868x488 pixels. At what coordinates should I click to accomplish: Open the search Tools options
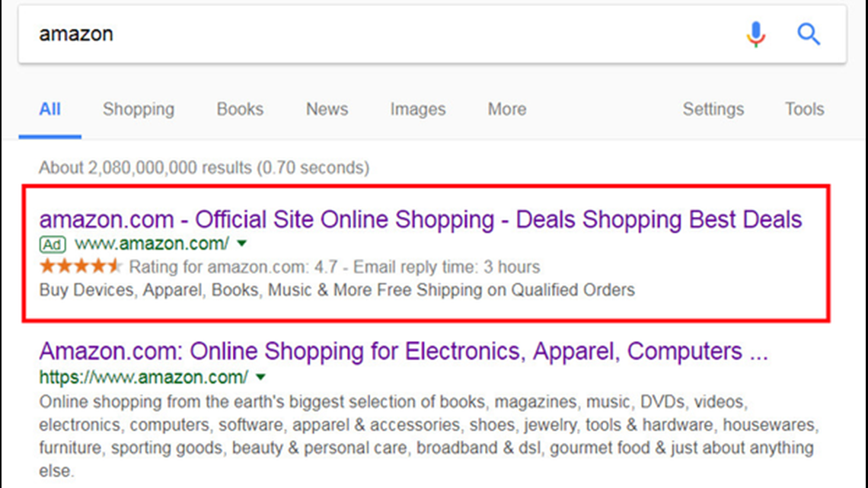point(804,109)
